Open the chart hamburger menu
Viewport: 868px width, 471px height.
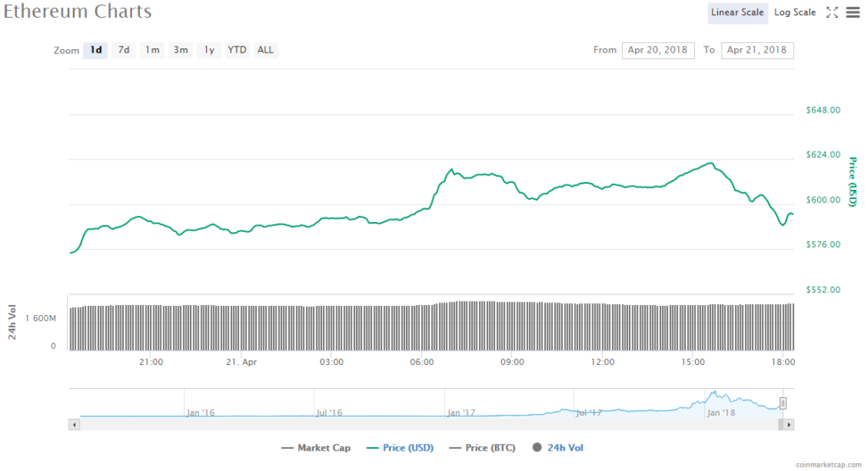[852, 13]
